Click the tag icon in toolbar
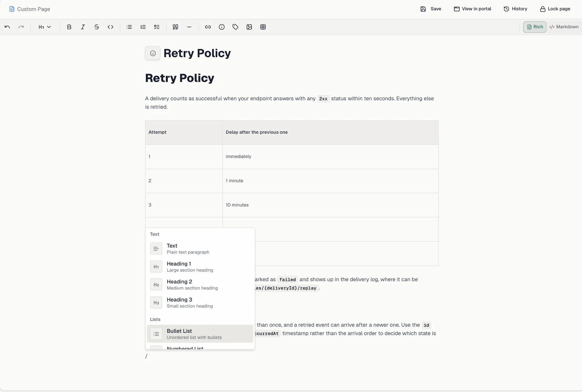 (x=235, y=27)
